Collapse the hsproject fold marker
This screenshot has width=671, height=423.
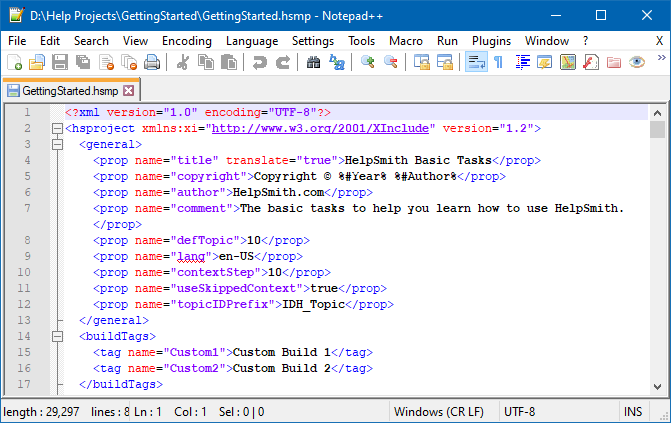(x=55, y=129)
